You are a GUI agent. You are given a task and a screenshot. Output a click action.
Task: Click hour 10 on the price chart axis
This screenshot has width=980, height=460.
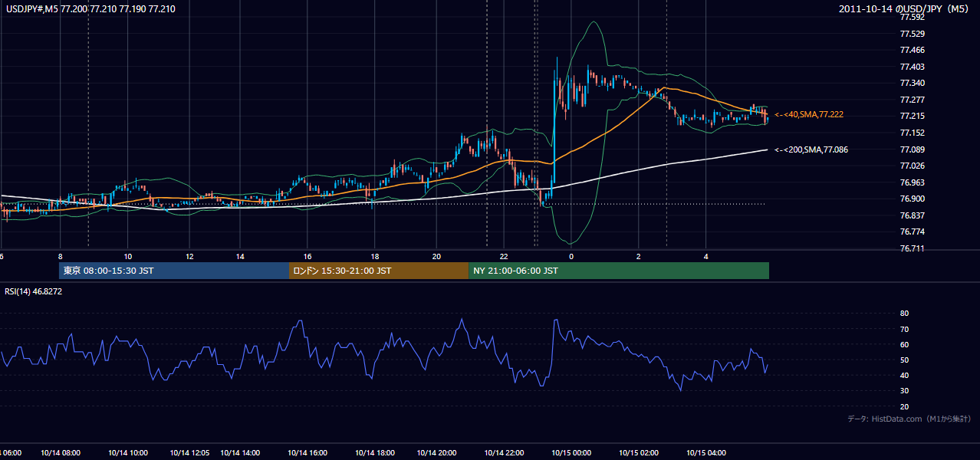click(x=127, y=256)
